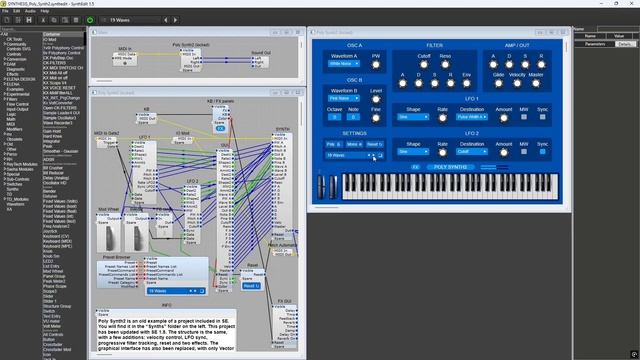Screen dimensions: 640x360
Task: Click the LFO 1 Rate knob
Action: pyautogui.click(x=442, y=118)
